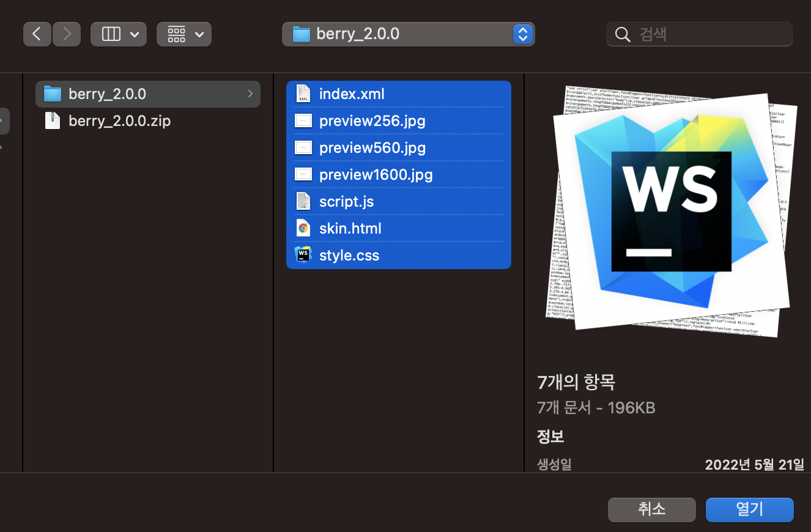
Task: Select the berry_2.0.0.zip file name
Action: coord(120,121)
